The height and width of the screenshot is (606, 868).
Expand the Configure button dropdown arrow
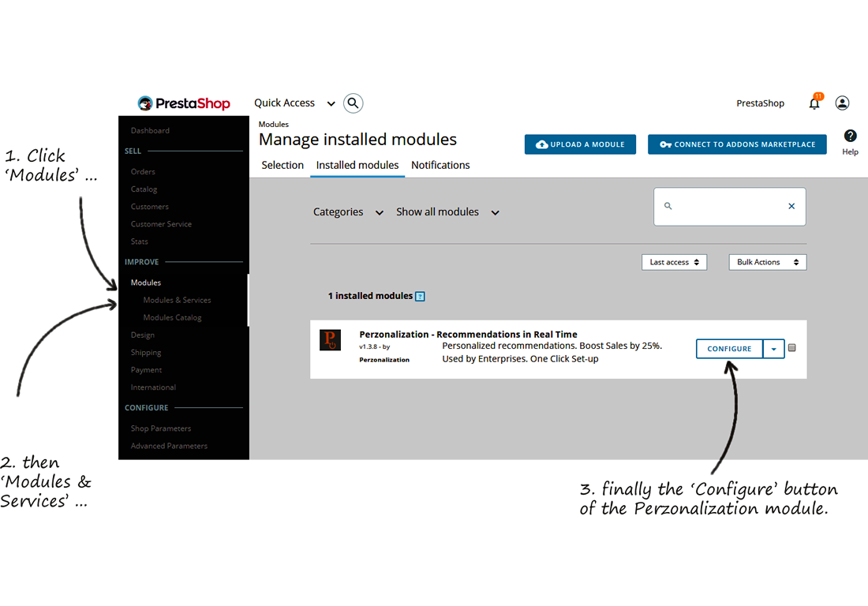pyautogui.click(x=774, y=349)
